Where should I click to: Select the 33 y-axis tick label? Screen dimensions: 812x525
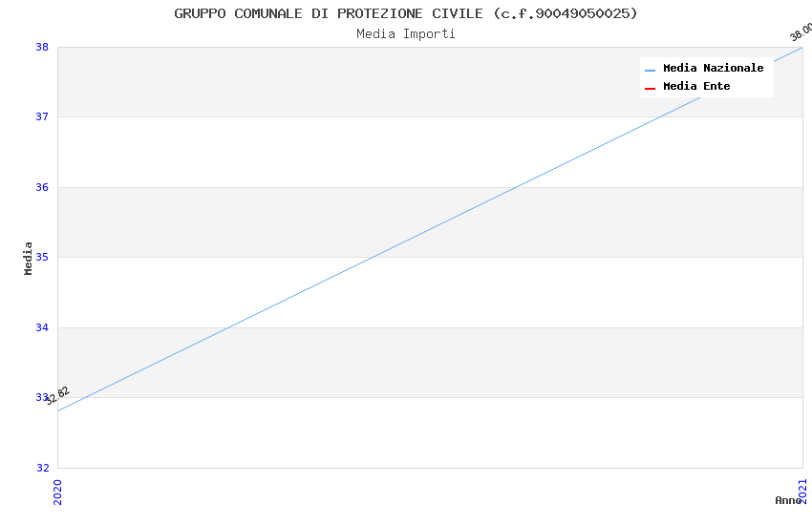coord(43,398)
